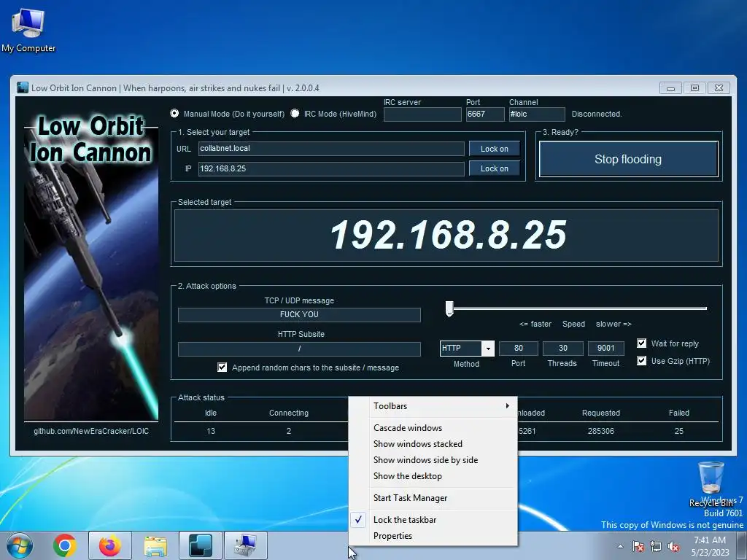This screenshot has width=747, height=560.
Task: Choose Show the desktop
Action: (433, 476)
